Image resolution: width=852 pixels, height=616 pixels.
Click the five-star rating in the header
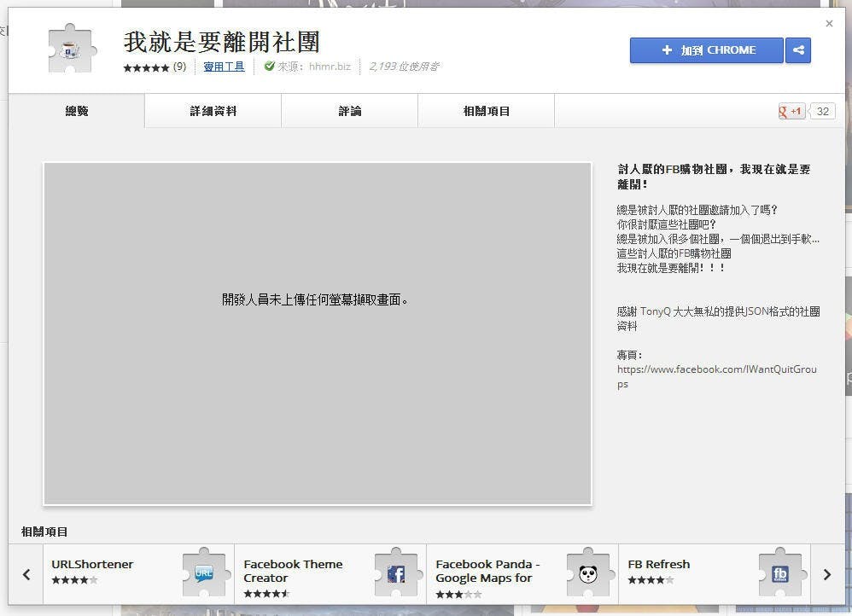click(x=146, y=67)
